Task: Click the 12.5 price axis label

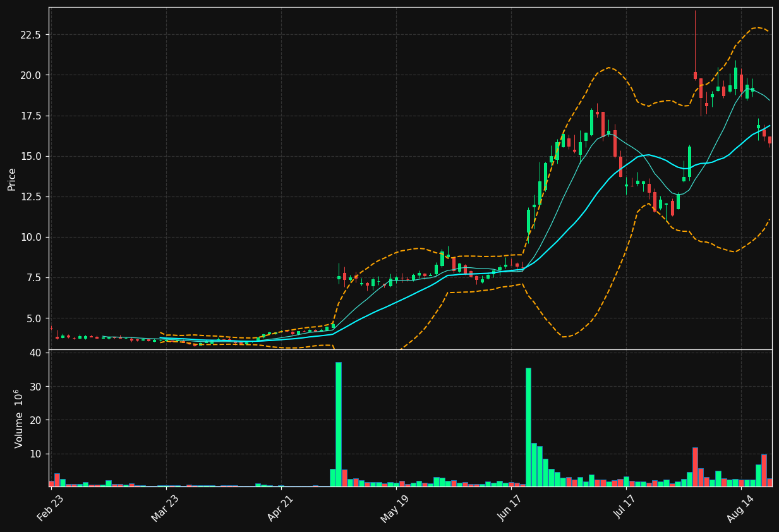Action: click(30, 196)
